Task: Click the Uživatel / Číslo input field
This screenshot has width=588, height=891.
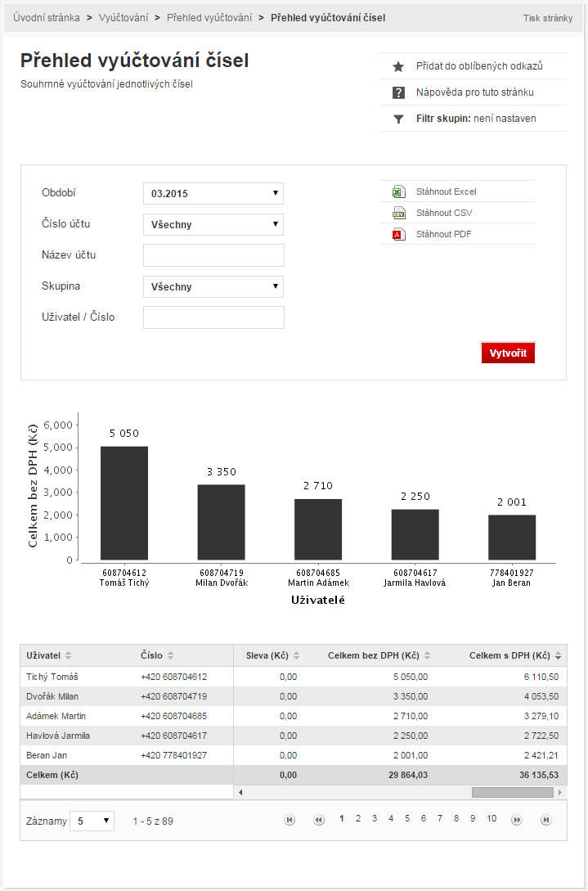Action: click(213, 317)
